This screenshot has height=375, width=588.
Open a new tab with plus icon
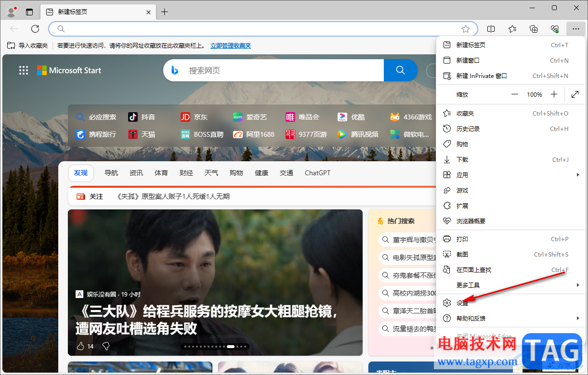click(x=165, y=12)
